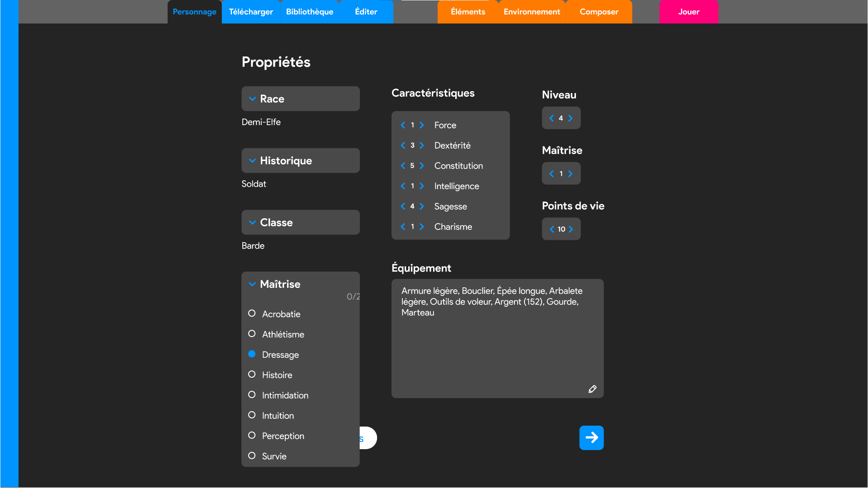Viewport: 868px width, 488px height.
Task: Deselect the Dressage skill option
Action: coord(252,354)
